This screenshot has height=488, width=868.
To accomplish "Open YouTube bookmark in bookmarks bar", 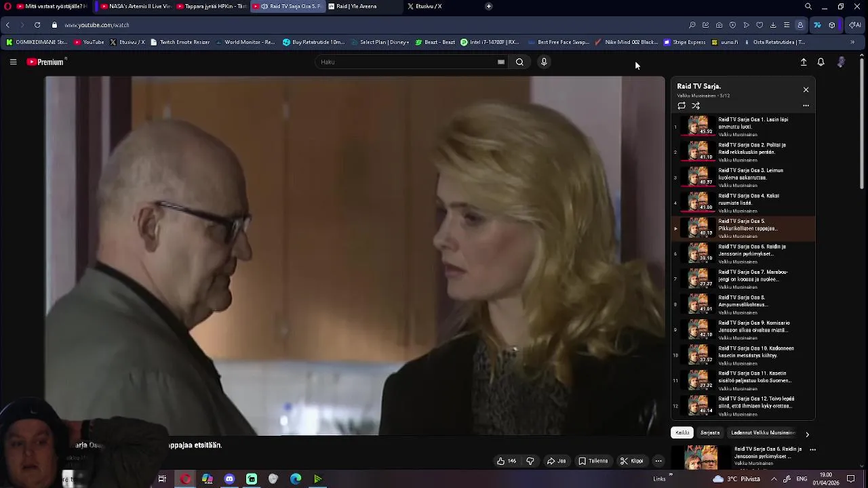I will point(89,42).
